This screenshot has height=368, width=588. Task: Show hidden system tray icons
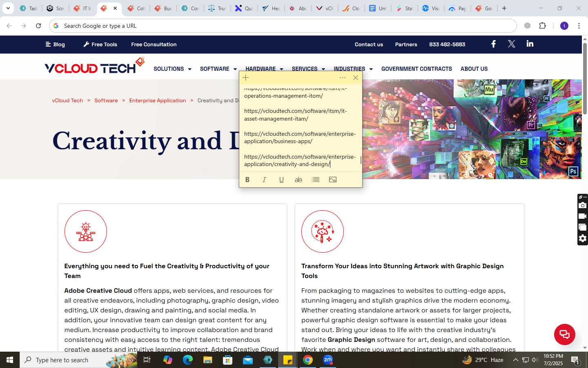(x=516, y=360)
